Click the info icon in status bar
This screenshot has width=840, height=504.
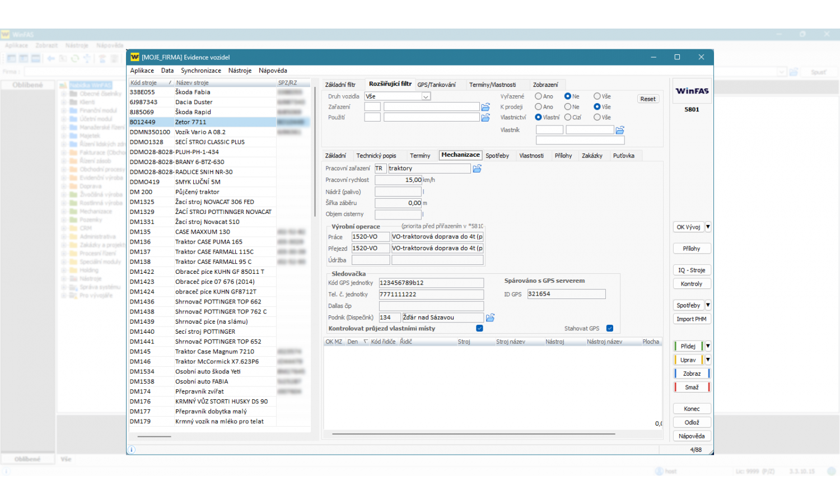point(132,450)
